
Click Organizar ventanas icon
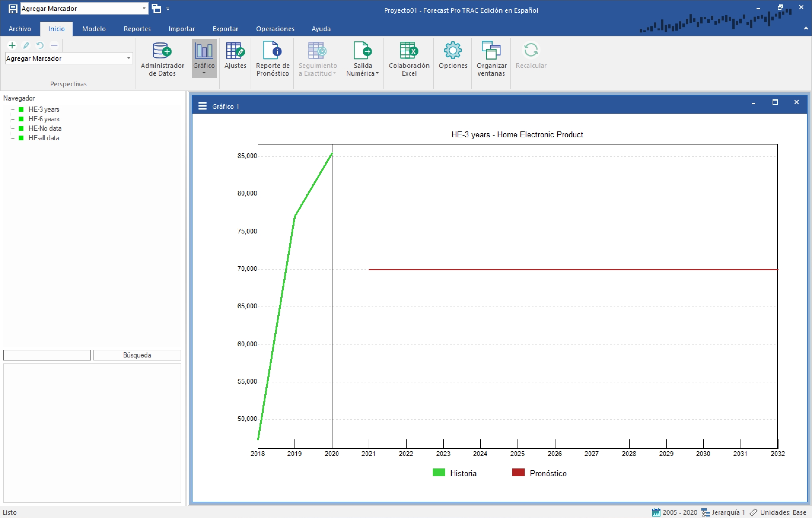point(491,51)
